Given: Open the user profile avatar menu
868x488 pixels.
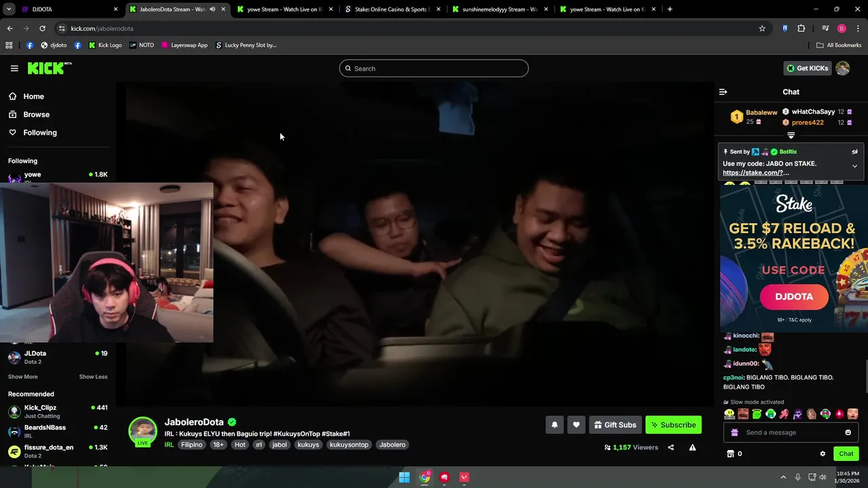Looking at the screenshot, I should pos(843,68).
